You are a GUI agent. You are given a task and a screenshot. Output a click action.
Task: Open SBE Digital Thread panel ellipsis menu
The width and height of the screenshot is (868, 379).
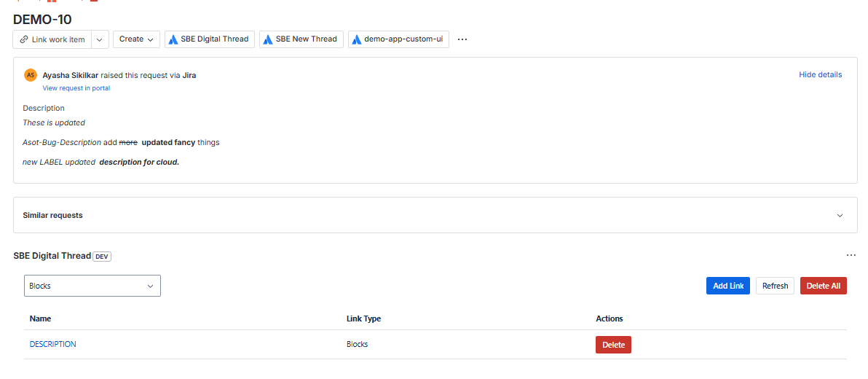pyautogui.click(x=851, y=256)
